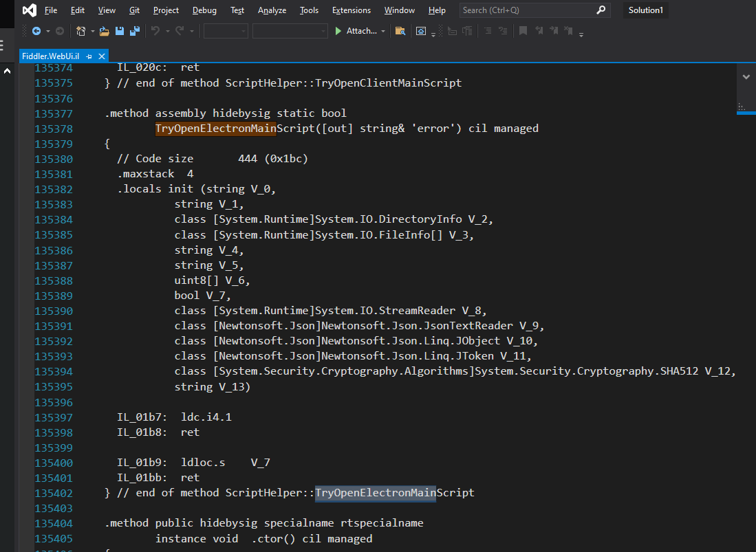Expand the undo history dropdown

click(167, 32)
